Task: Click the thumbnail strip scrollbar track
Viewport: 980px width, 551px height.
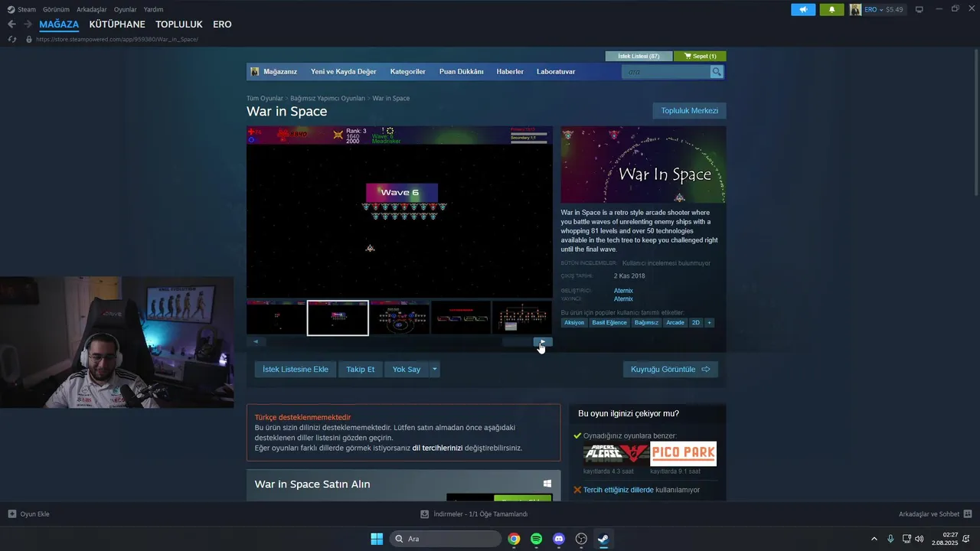Action: (399, 342)
